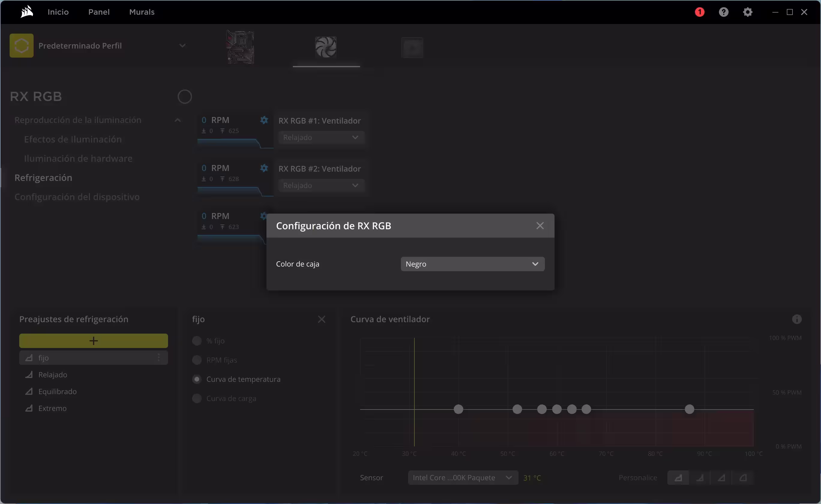The height and width of the screenshot is (504, 821).
Task: Switch to the Murals tab
Action: point(142,12)
